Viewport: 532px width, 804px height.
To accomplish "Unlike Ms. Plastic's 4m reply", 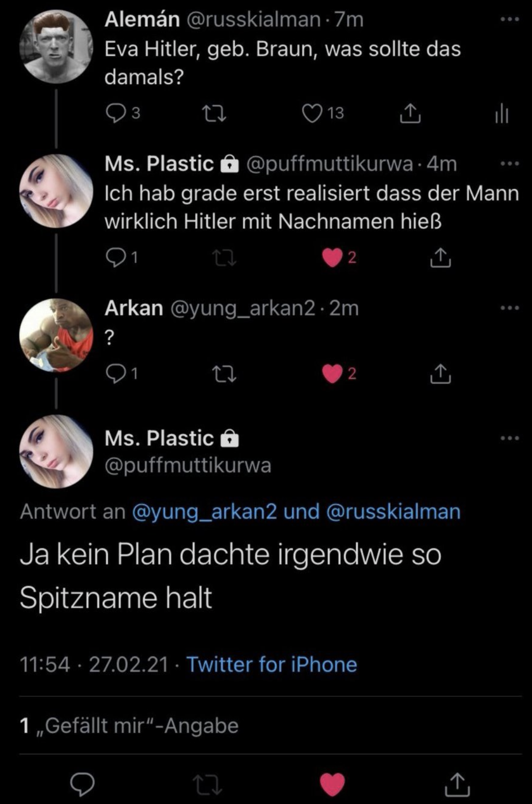I will (x=332, y=258).
